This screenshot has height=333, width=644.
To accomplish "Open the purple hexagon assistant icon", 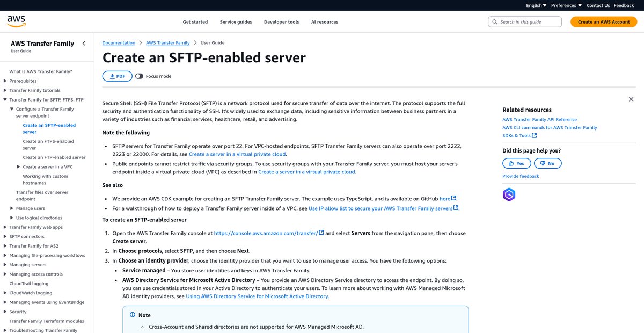I will (509, 195).
